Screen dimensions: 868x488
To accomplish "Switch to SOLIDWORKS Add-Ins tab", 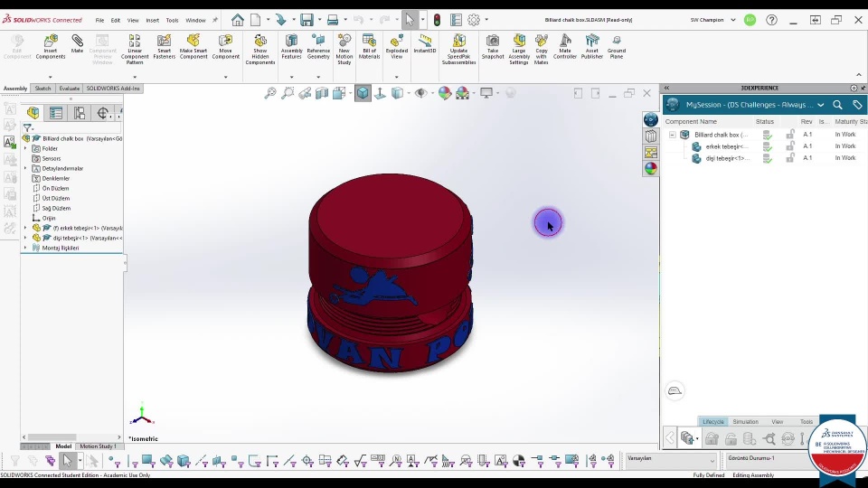I will tap(113, 89).
